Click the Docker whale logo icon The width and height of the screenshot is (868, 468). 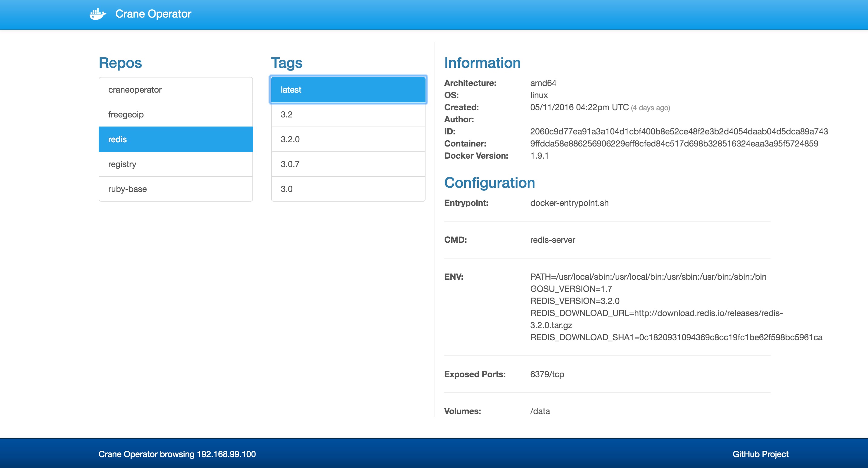97,14
